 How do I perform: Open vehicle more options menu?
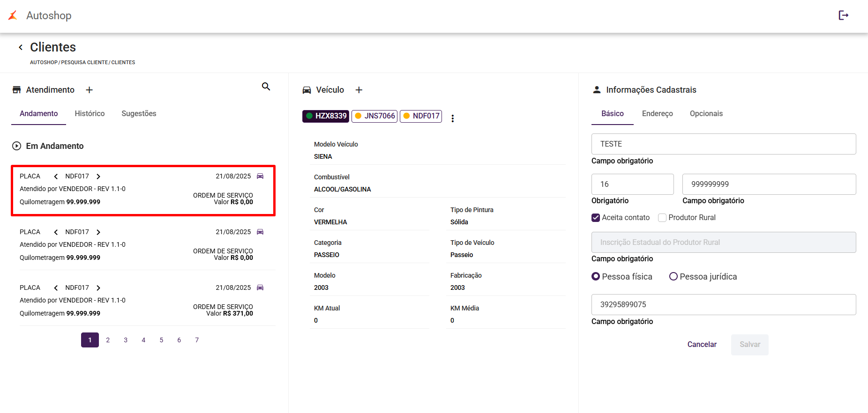(x=452, y=118)
